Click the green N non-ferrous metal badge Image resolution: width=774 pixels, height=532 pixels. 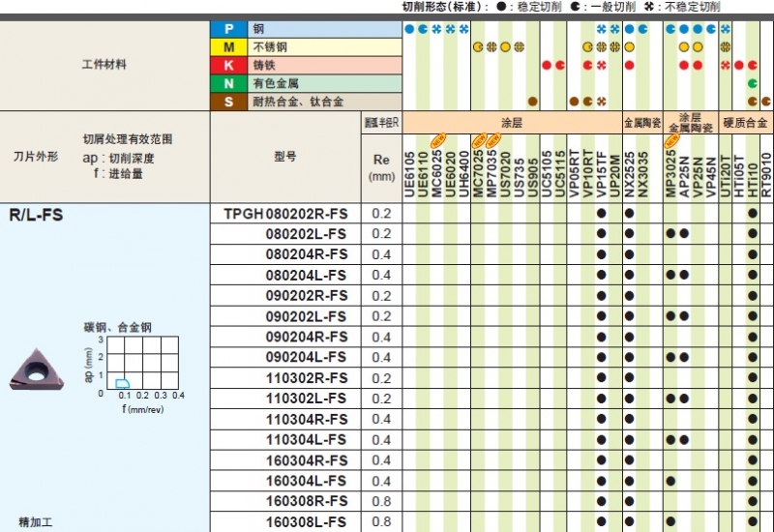(229, 83)
